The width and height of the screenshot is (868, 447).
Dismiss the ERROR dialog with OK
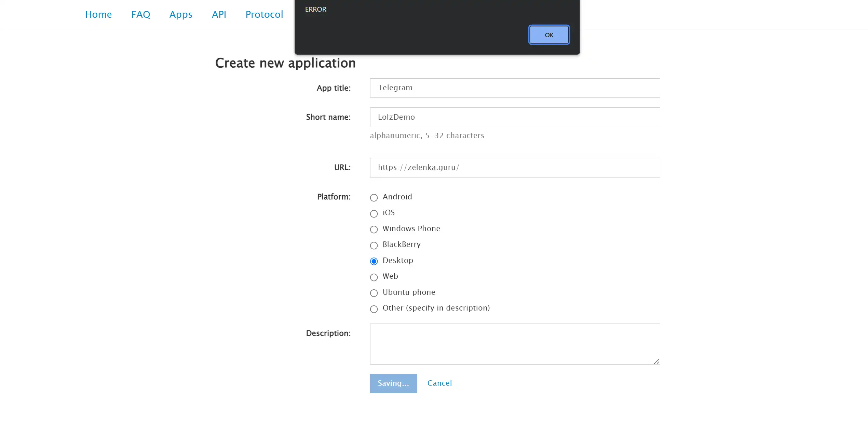tap(549, 35)
